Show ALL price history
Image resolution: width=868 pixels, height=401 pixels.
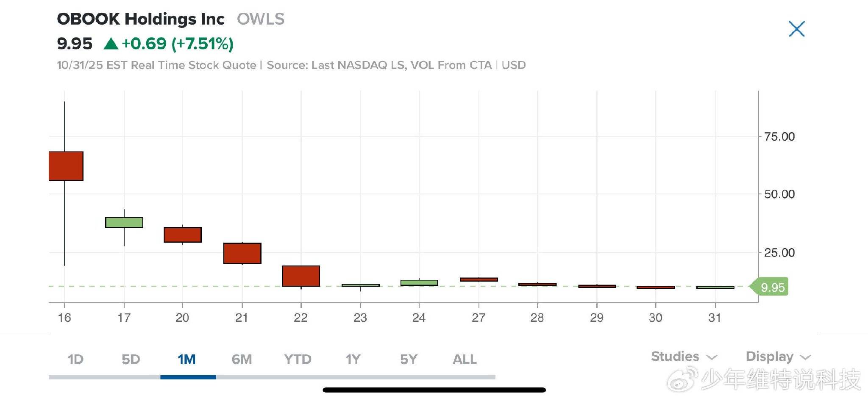(465, 360)
